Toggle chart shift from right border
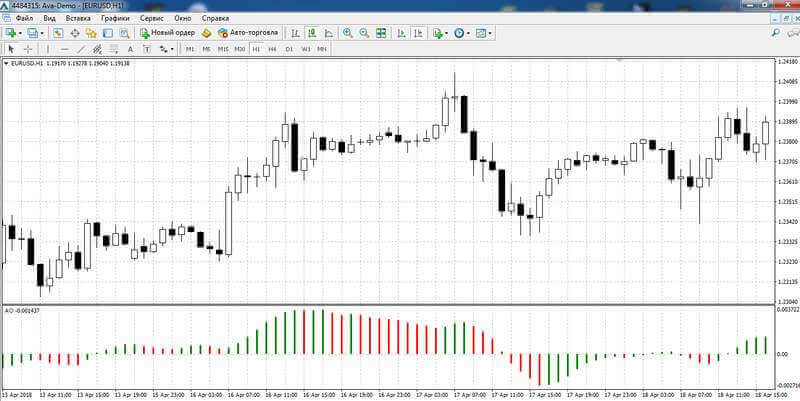This screenshot has height=401, width=800. pyautogui.click(x=418, y=33)
